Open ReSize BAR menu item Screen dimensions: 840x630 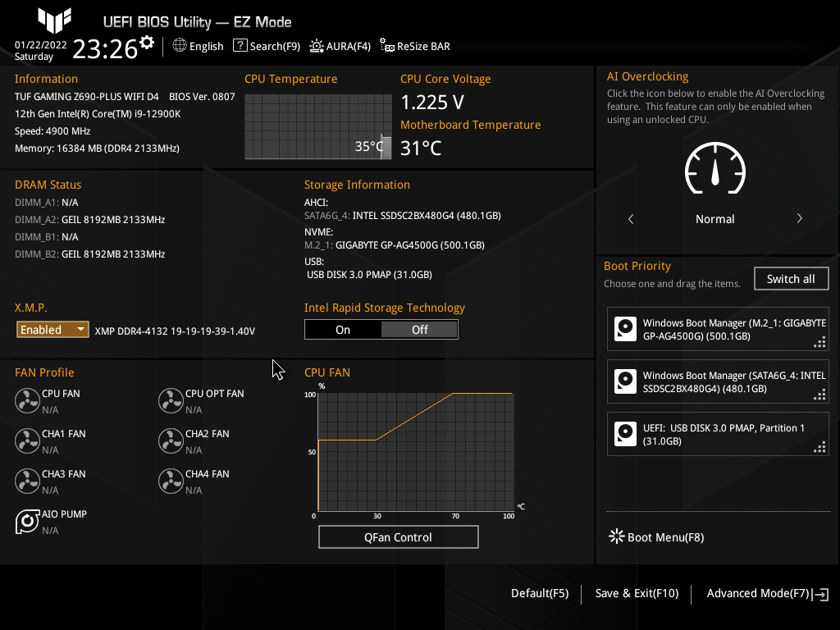(x=415, y=46)
